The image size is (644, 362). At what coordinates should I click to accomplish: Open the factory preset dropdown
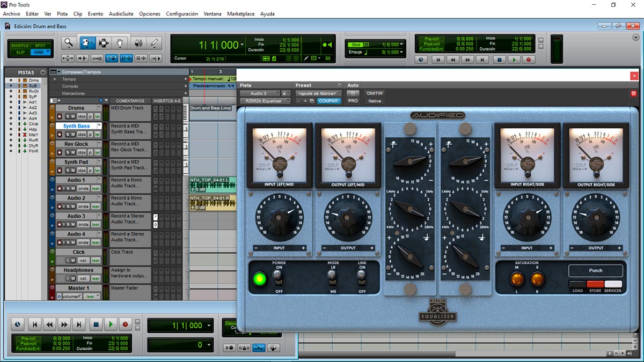pyautogui.click(x=319, y=93)
